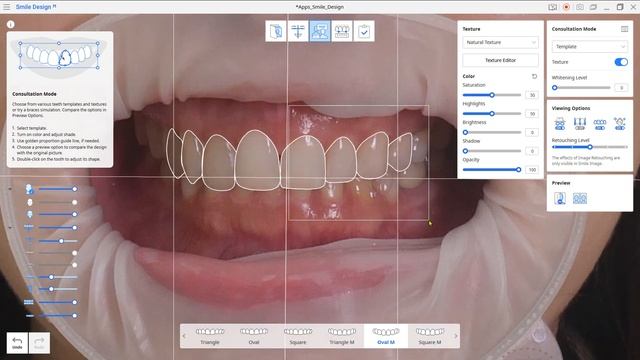The image size is (640, 360).
Task: Click the layout icon next to Consultation Mode heading
Action: point(624,29)
